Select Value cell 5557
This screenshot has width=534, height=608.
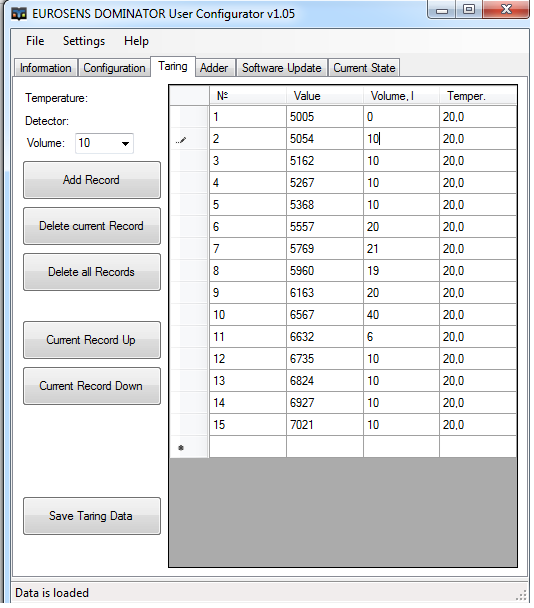coord(325,227)
